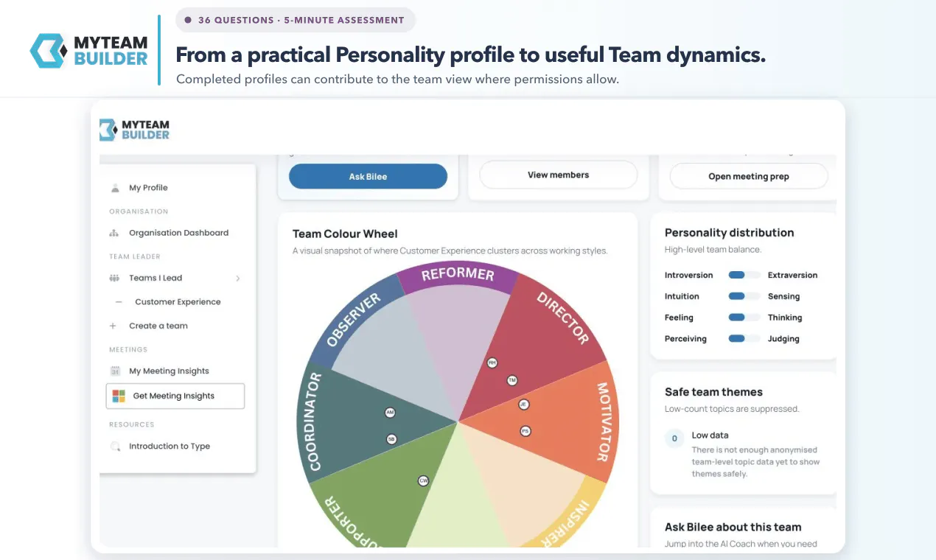Open Organisation Dashboard in the sidebar
Viewport: 936px width, 560px height.
(178, 233)
